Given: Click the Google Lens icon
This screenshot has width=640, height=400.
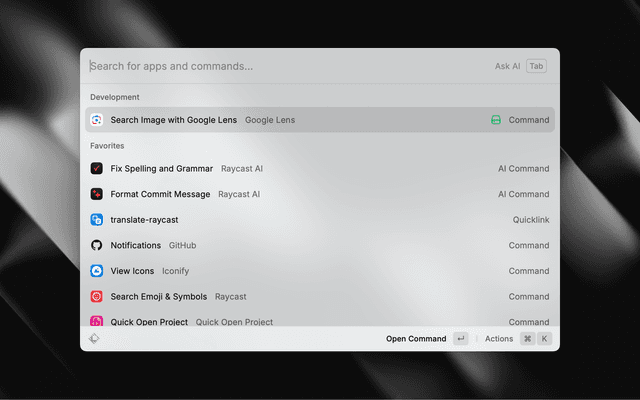Looking at the screenshot, I should (97, 120).
